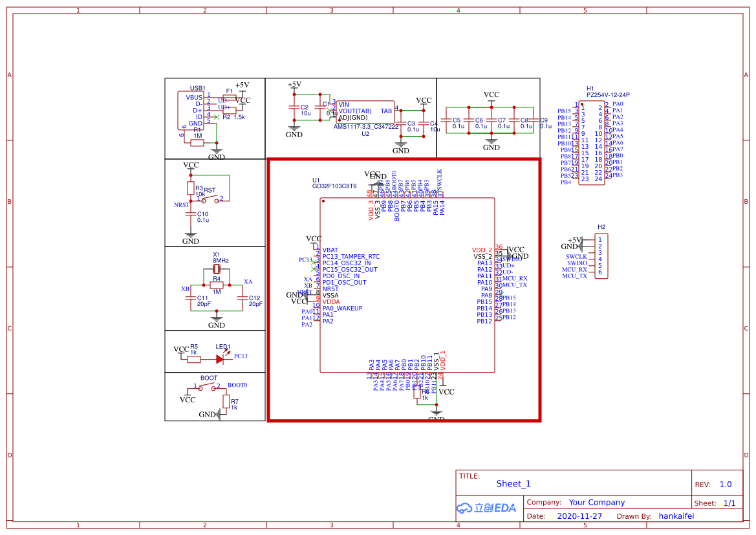Select the PC13 net label beside LED1
Image resolution: width=756 pixels, height=535 pixels.
(x=241, y=356)
